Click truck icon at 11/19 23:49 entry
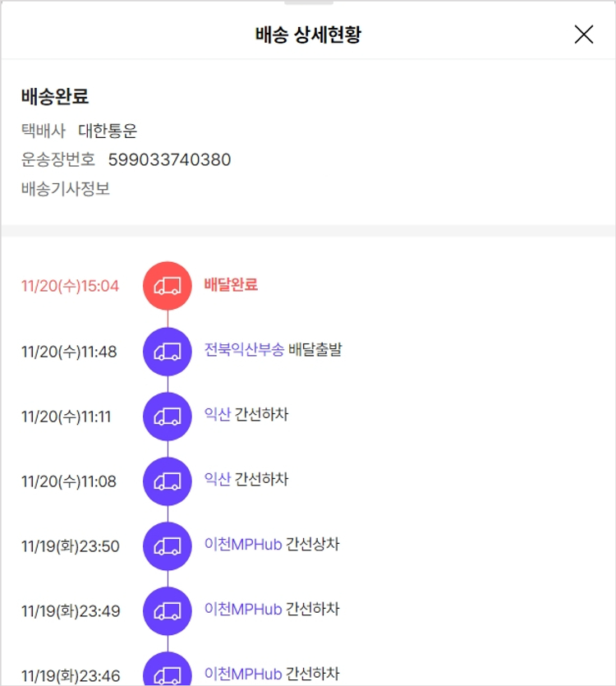Screen dimensions: 616x686 (x=168, y=610)
